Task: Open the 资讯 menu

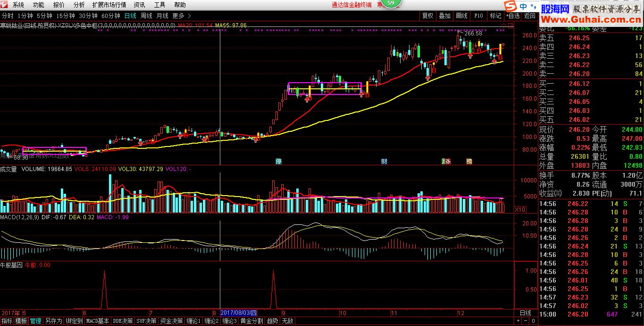Action: 139,5
